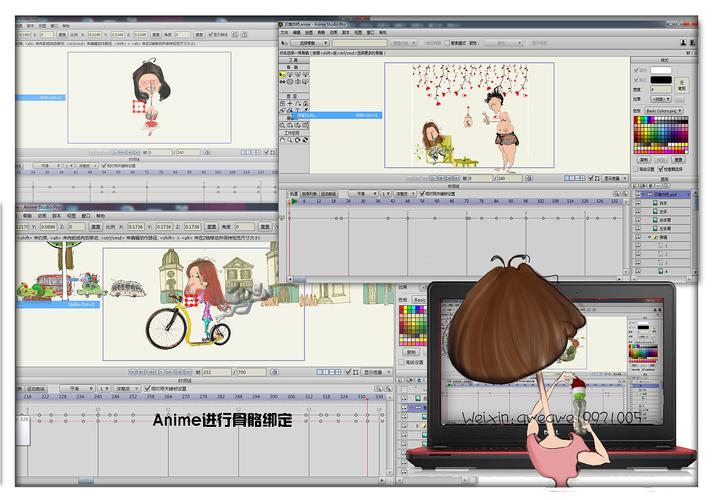The width and height of the screenshot is (714, 500).
Task: Click the black stroke color swatch
Action: click(x=661, y=80)
